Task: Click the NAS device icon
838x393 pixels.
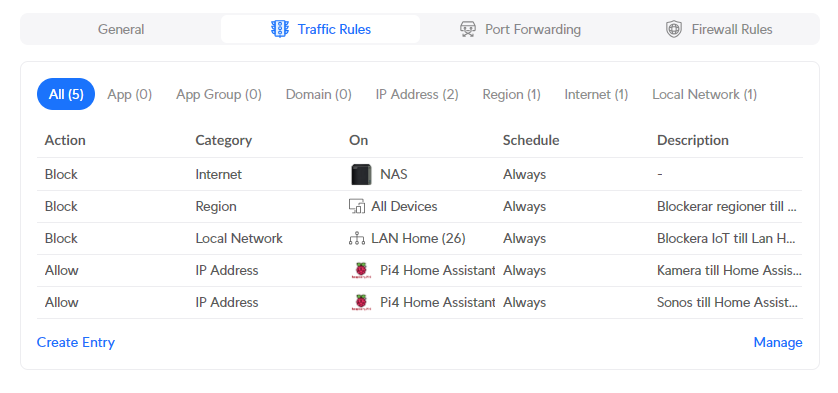Action: coord(361,174)
